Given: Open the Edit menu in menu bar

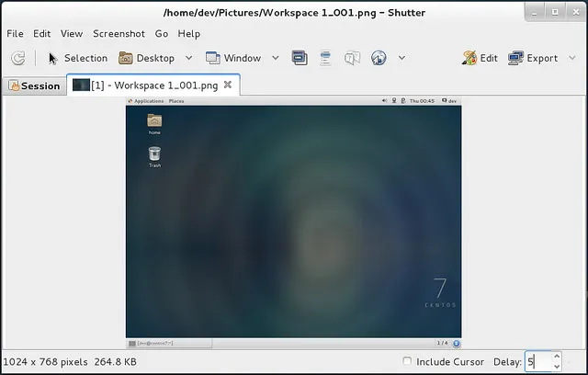Looking at the screenshot, I should click(x=41, y=34).
